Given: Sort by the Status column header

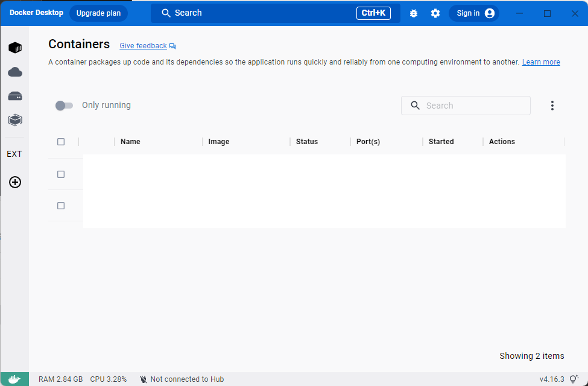Looking at the screenshot, I should pos(307,142).
